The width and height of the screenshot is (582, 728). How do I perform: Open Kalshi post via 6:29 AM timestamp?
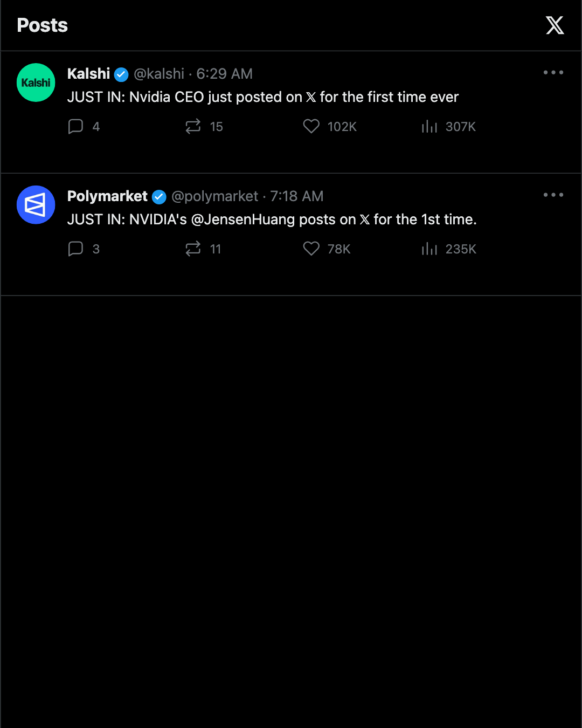(x=224, y=74)
